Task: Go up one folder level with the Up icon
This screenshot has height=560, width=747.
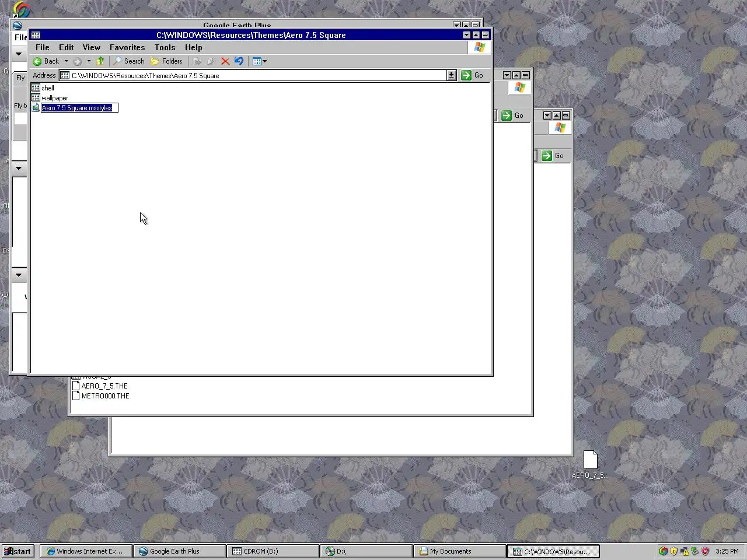Action: click(100, 61)
